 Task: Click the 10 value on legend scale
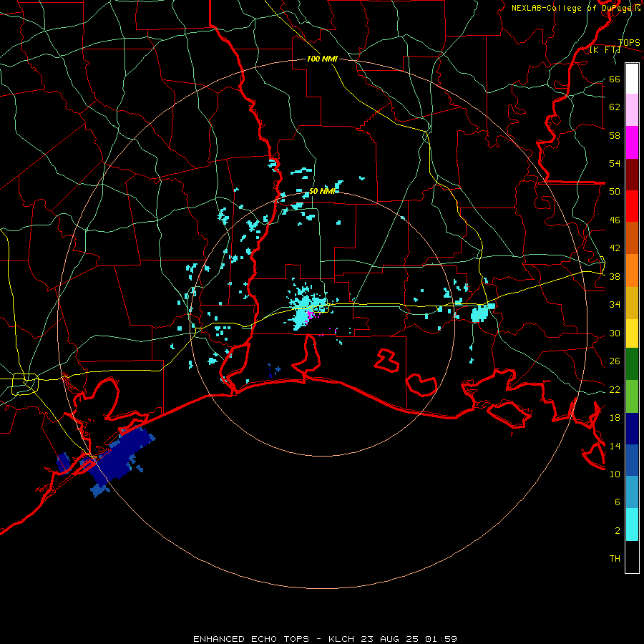click(x=615, y=474)
